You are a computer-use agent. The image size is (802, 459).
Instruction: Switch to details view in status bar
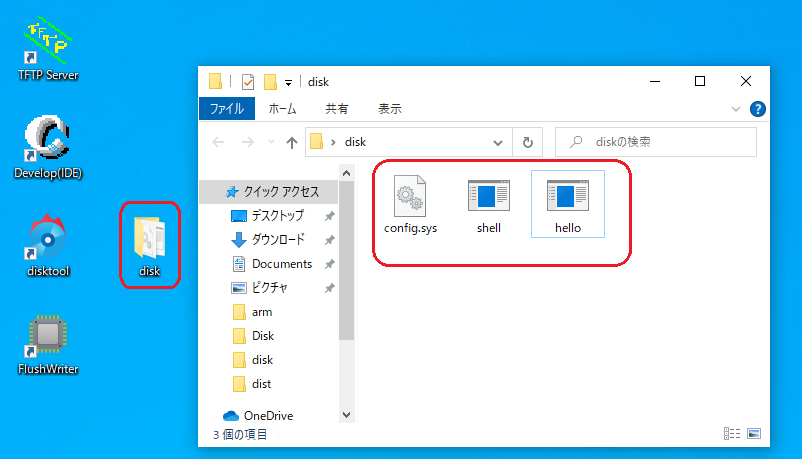pyautogui.click(x=732, y=434)
